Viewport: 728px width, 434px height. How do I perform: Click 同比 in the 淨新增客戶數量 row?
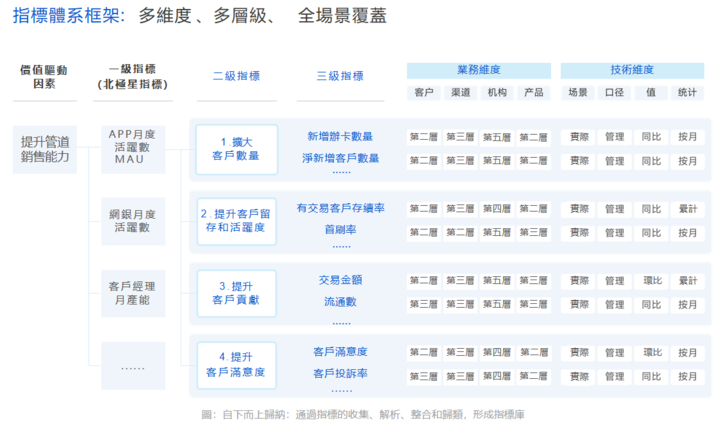point(651,161)
